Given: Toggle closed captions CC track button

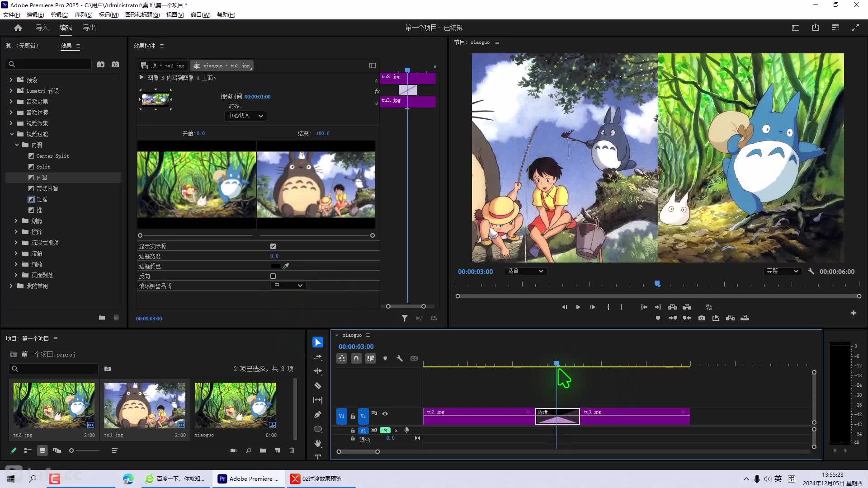Looking at the screenshot, I should pos(414,358).
